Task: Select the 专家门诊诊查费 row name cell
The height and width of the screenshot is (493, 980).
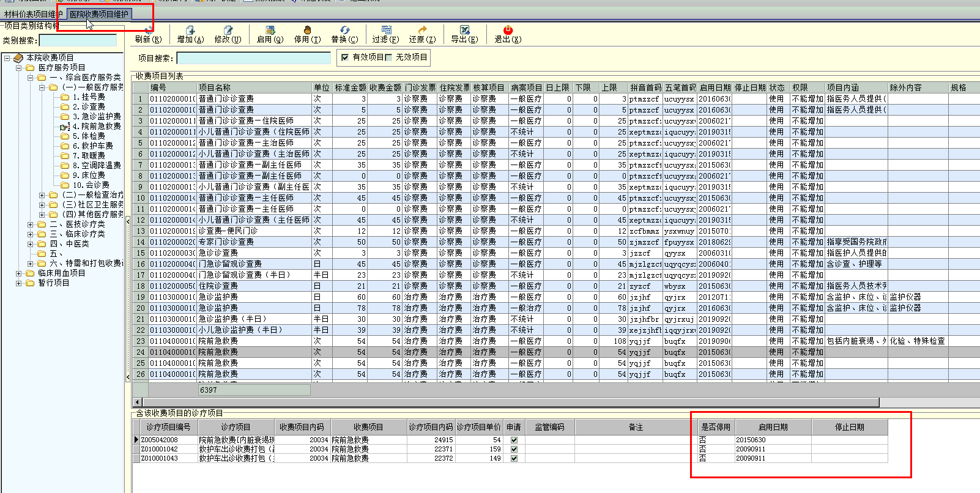Action: click(254, 242)
